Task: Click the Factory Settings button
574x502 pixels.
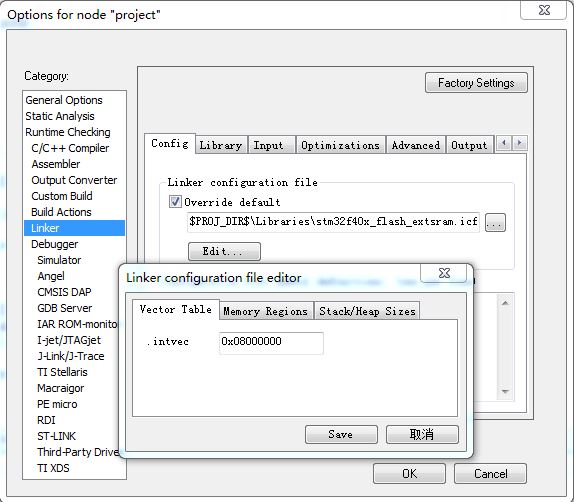Action: click(476, 83)
